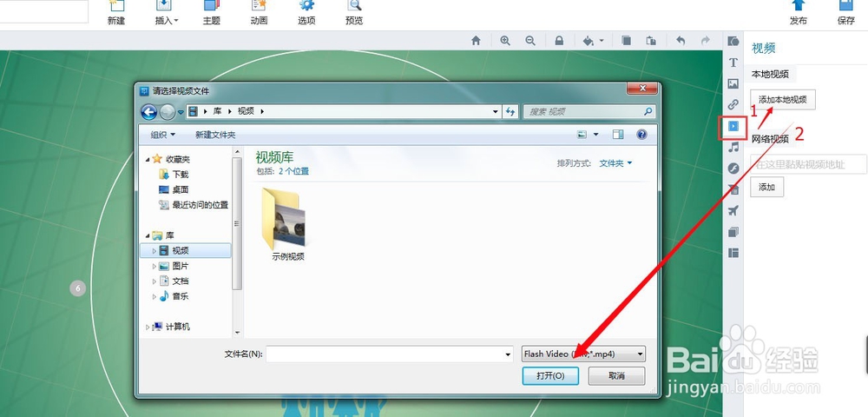
Task: Click the 主题 (Theme) toolbar icon
Action: (212, 12)
